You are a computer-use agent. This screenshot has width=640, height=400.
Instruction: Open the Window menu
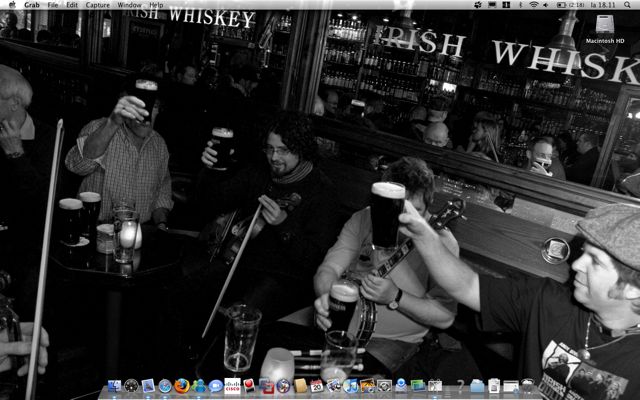pos(129,5)
